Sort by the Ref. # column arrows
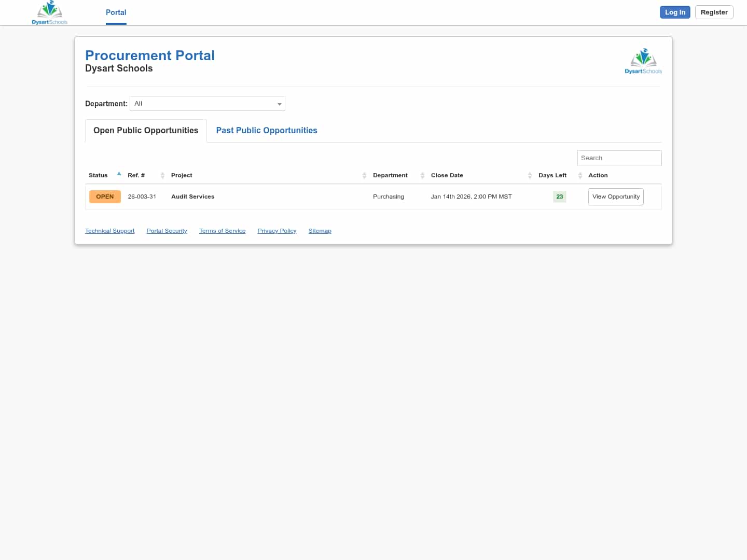747x560 pixels. click(x=162, y=175)
